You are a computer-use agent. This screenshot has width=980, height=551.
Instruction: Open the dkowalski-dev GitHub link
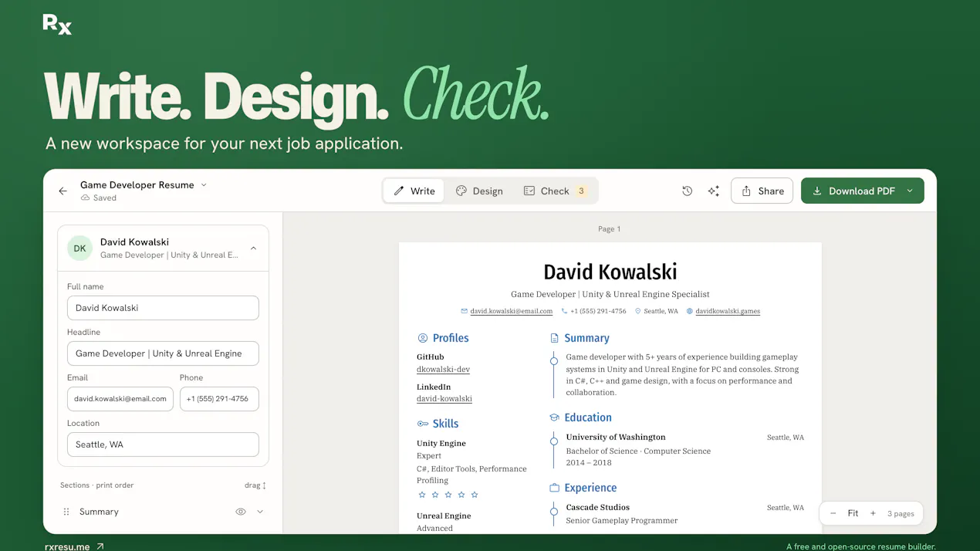coord(443,369)
